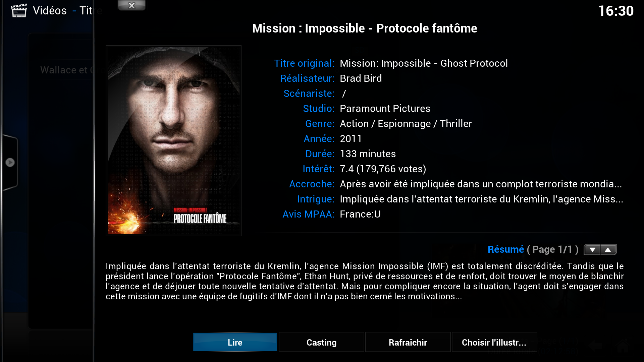Click the Protocole Fantôme movie poster
This screenshot has height=362, width=644.
click(x=173, y=141)
